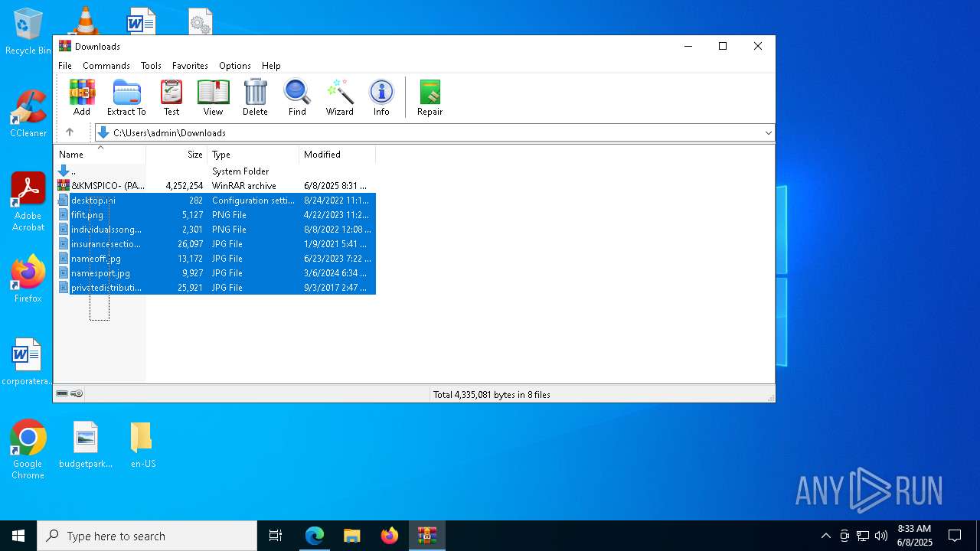
Task: Sort by Modified column header
Action: point(338,154)
